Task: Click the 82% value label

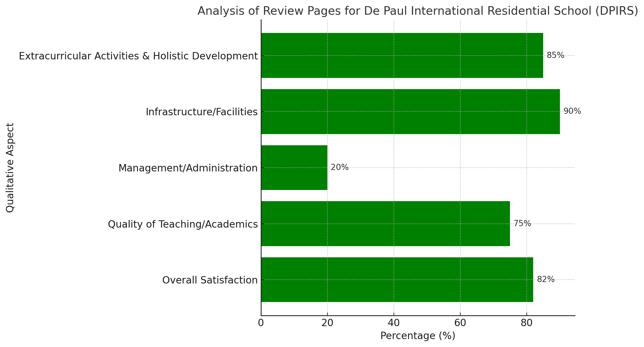Action: point(546,279)
